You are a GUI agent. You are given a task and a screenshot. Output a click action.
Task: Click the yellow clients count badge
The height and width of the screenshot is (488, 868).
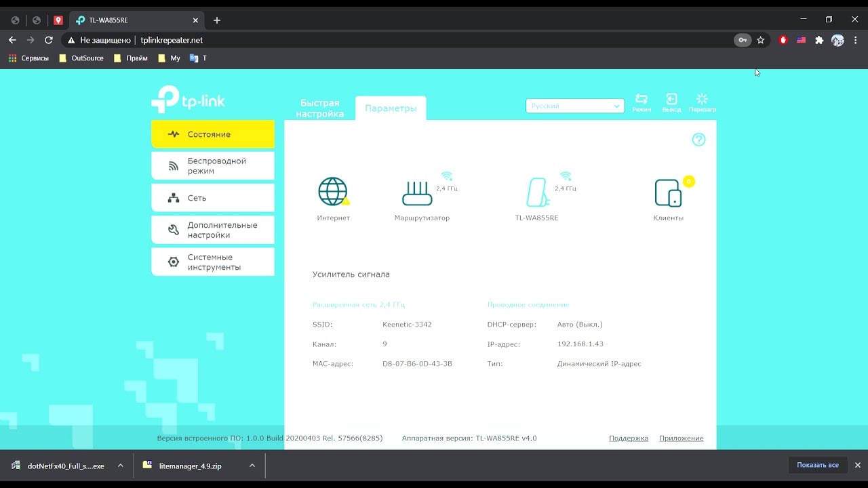click(689, 181)
